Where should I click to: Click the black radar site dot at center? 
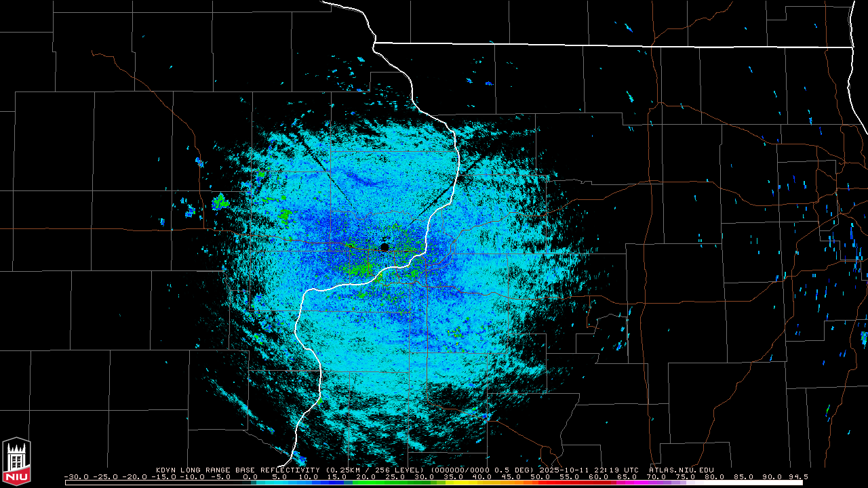coord(385,247)
